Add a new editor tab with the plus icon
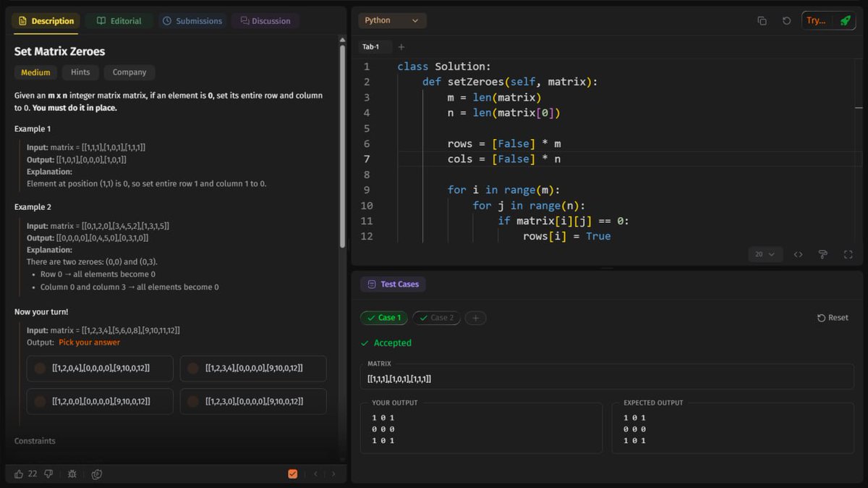Image resolution: width=868 pixels, height=488 pixels. 401,47
